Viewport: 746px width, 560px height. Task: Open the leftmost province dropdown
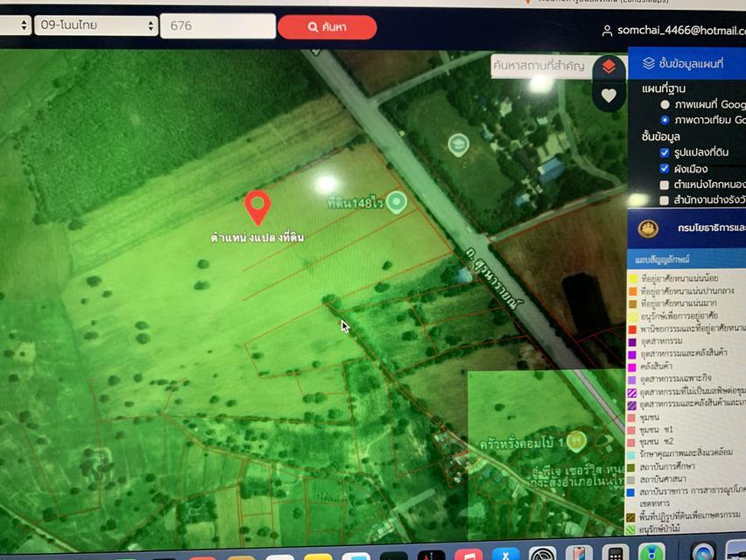(14, 25)
